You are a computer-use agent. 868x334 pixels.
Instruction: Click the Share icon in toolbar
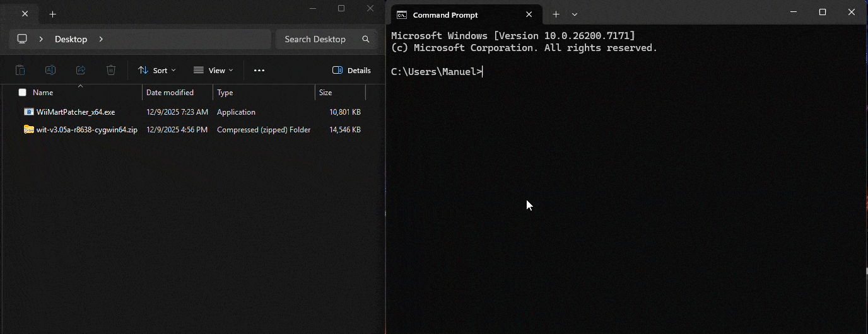click(81, 71)
